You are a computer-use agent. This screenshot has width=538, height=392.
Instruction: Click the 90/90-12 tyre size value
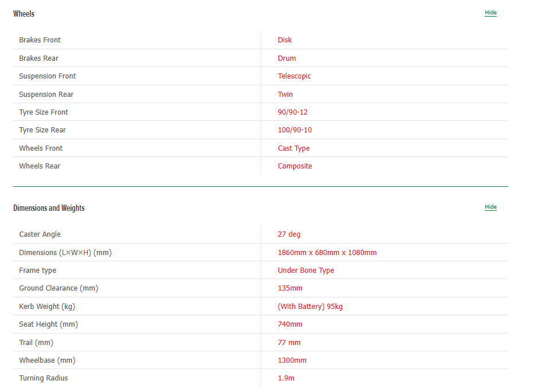(x=293, y=112)
